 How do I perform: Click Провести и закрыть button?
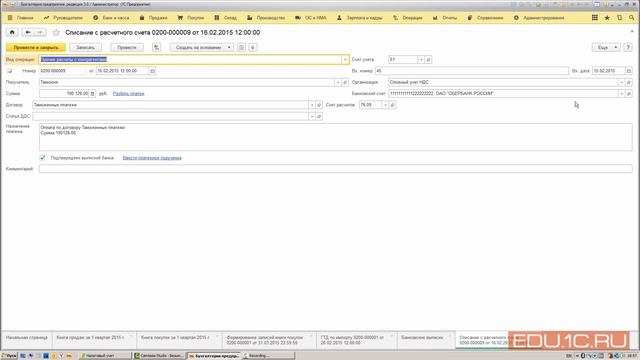[x=36, y=47]
